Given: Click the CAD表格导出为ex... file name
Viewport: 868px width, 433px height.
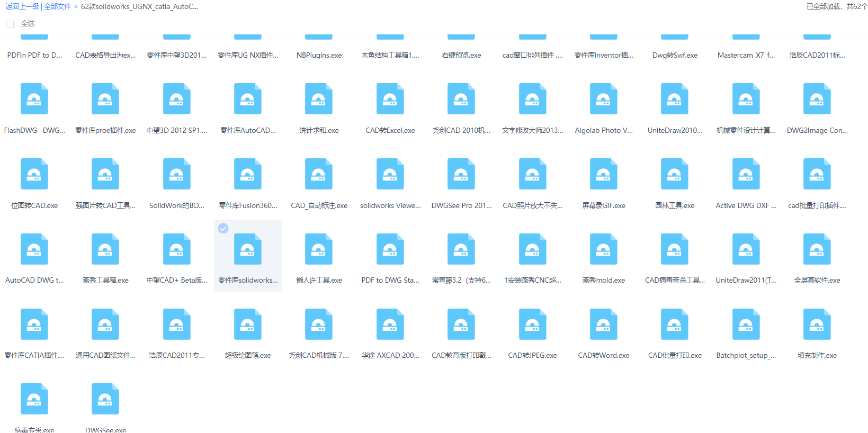Looking at the screenshot, I should pyautogui.click(x=105, y=55).
